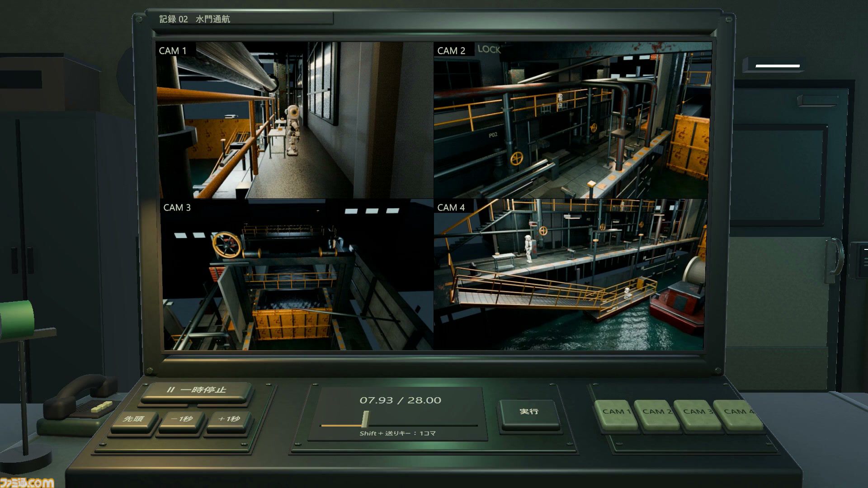This screenshot has width=868, height=488.
Task: Advance one second with the +1秒 button
Action: pos(229,421)
